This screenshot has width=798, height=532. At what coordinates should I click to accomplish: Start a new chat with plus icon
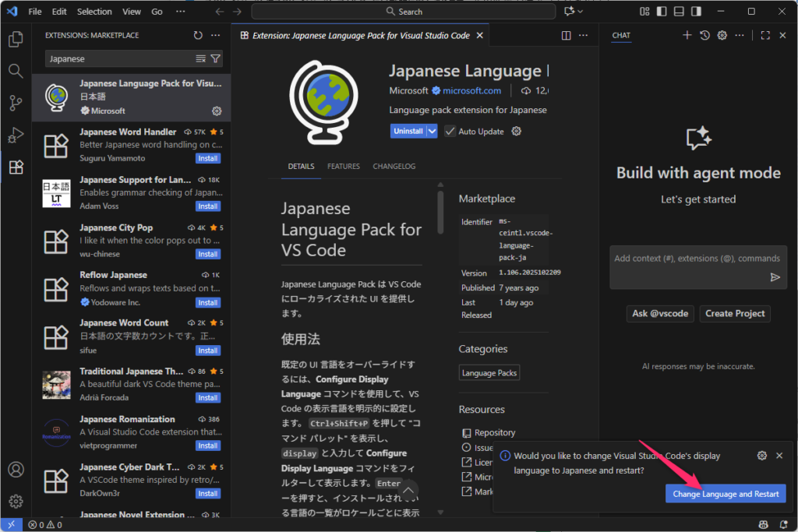[x=687, y=35]
